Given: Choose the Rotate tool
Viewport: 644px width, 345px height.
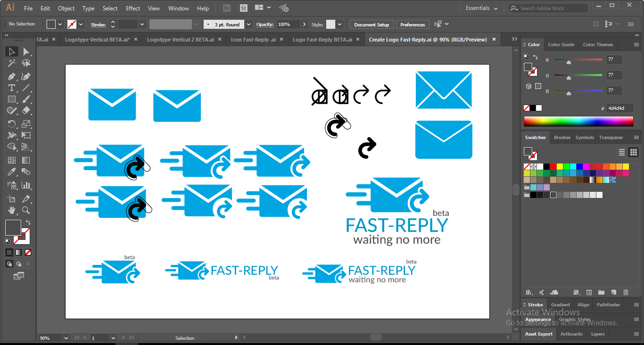Looking at the screenshot, I should coord(12,124).
